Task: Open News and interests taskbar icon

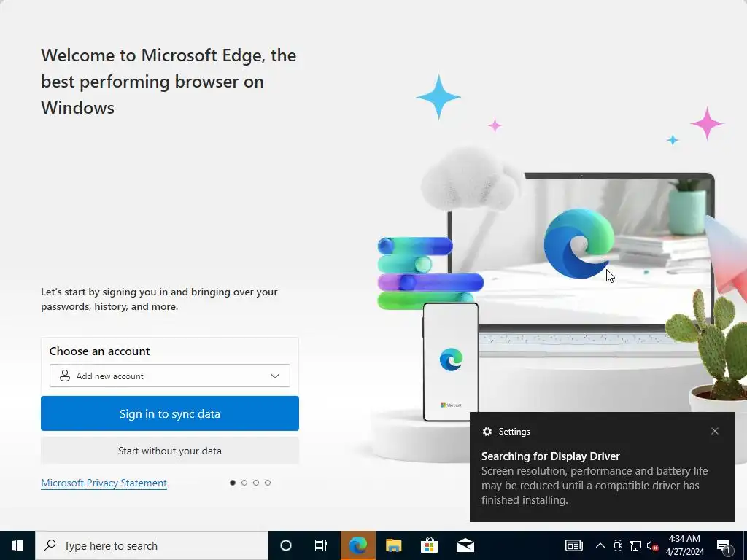Action: pyautogui.click(x=574, y=545)
